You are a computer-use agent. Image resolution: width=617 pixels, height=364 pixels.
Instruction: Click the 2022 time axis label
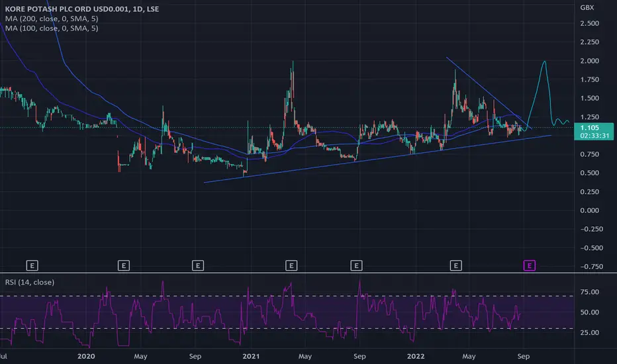[x=416, y=356]
